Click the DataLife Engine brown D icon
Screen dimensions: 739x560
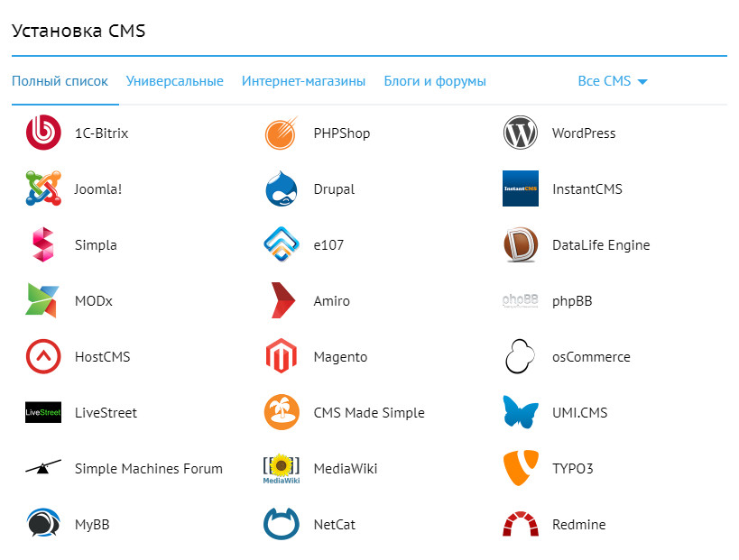point(521,244)
